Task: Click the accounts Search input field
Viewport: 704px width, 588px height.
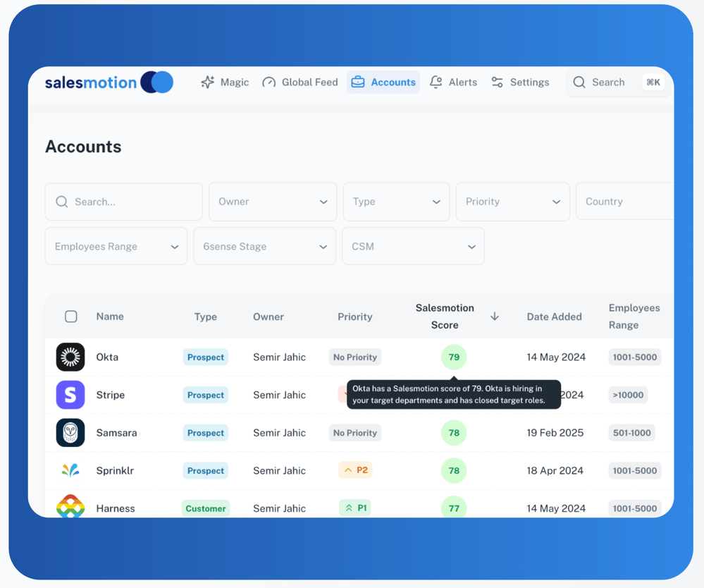Action: [124, 202]
